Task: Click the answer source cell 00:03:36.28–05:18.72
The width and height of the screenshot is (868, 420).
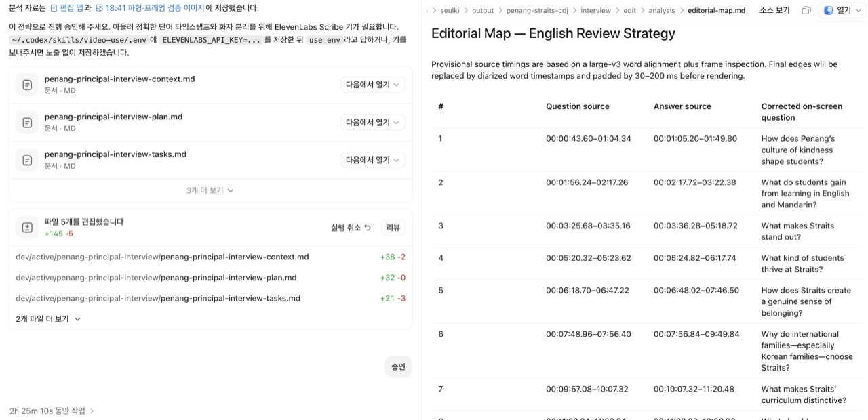Action: 695,226
